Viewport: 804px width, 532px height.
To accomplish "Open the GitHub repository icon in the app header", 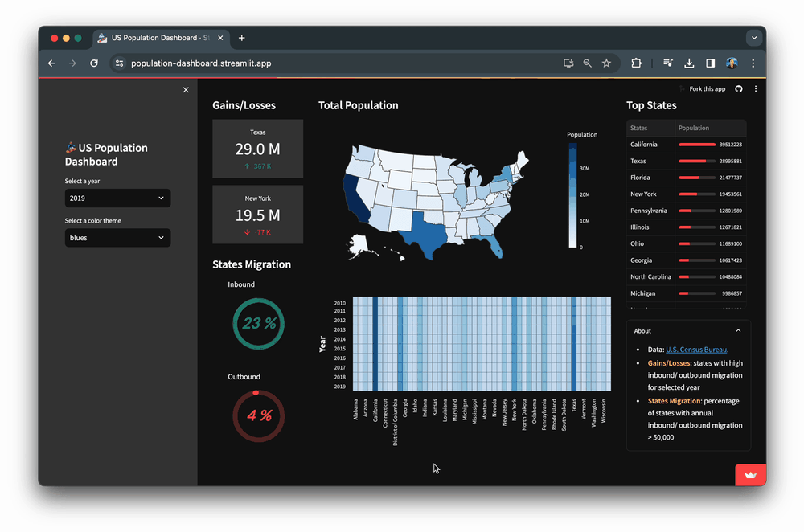I will (x=738, y=88).
